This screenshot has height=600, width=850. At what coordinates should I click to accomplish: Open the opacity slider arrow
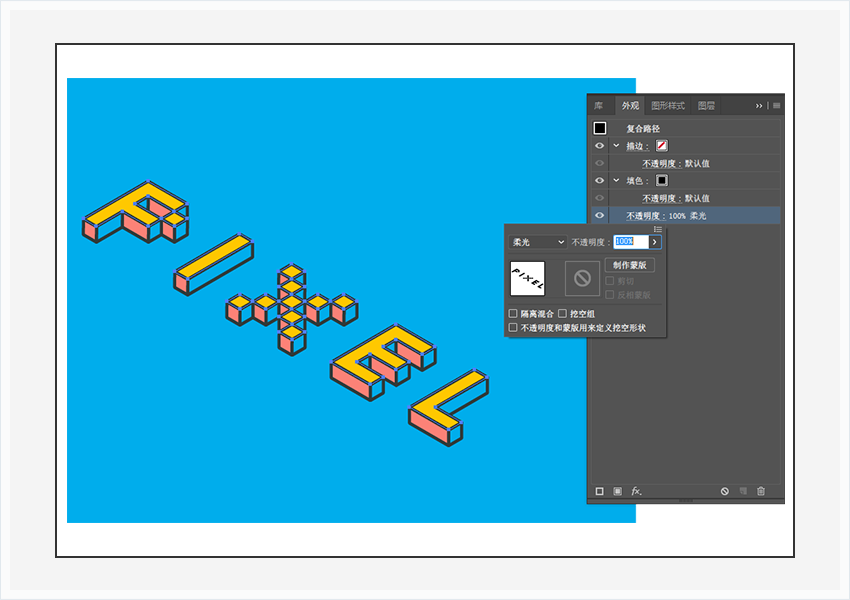(x=655, y=242)
